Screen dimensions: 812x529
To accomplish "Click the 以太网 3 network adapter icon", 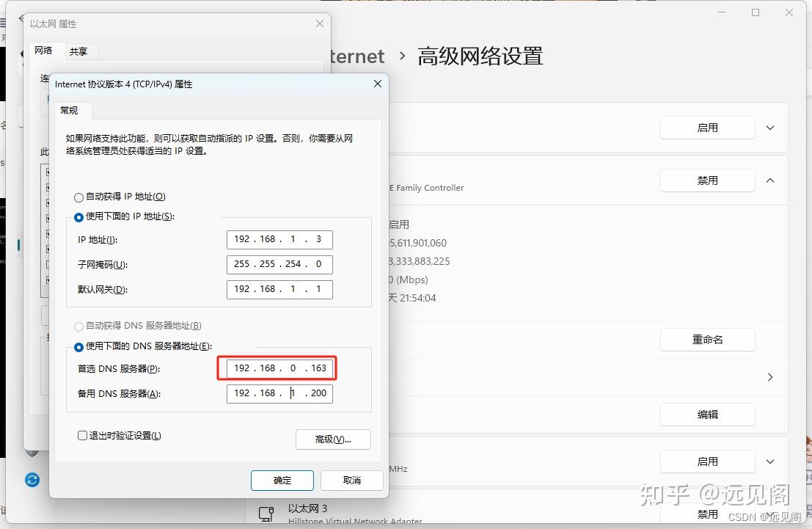I will [x=266, y=513].
